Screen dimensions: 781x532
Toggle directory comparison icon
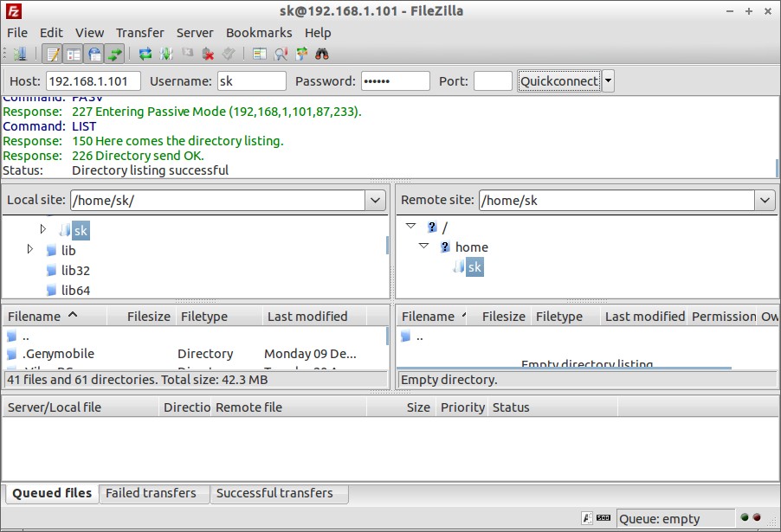point(281,54)
